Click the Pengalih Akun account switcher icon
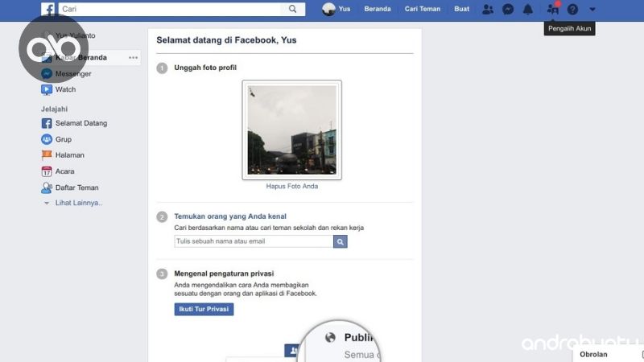 coord(553,9)
